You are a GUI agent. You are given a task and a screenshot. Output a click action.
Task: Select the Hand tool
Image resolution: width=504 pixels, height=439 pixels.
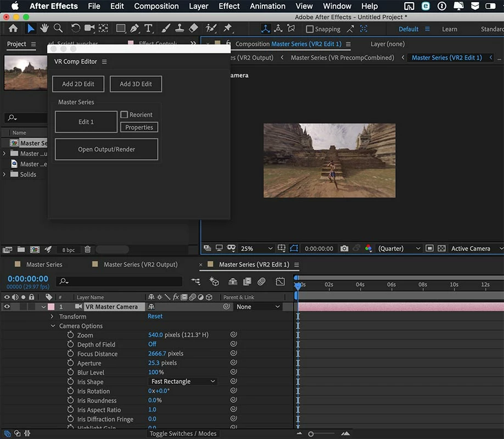click(x=44, y=29)
